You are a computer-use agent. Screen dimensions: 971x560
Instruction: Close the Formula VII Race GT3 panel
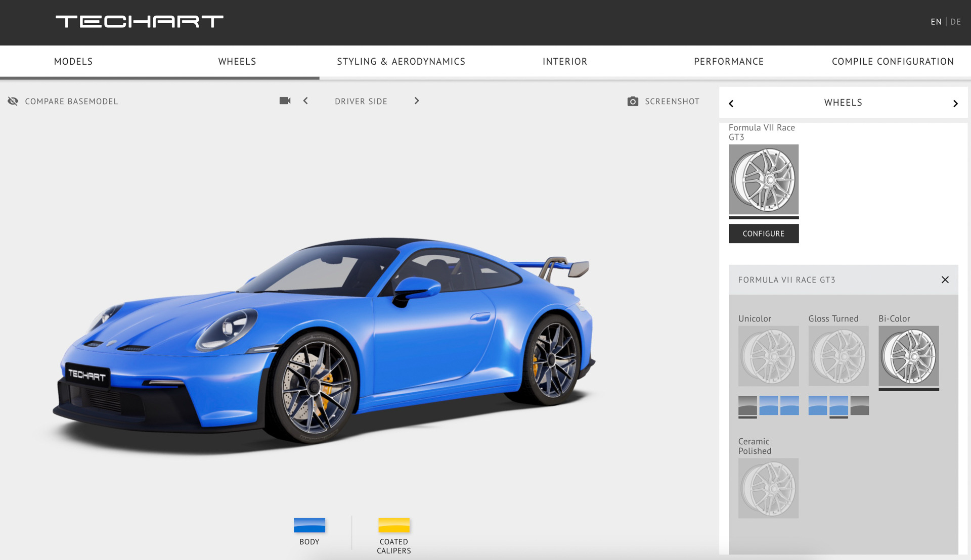(x=945, y=279)
